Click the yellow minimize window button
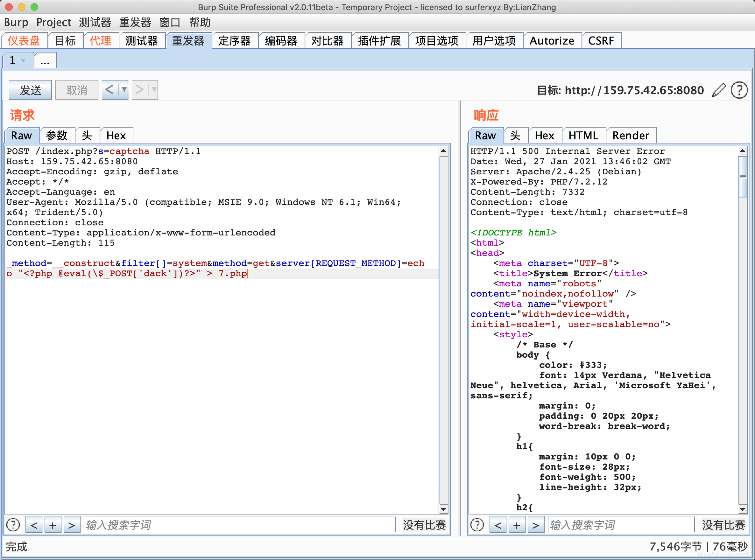 point(22,7)
